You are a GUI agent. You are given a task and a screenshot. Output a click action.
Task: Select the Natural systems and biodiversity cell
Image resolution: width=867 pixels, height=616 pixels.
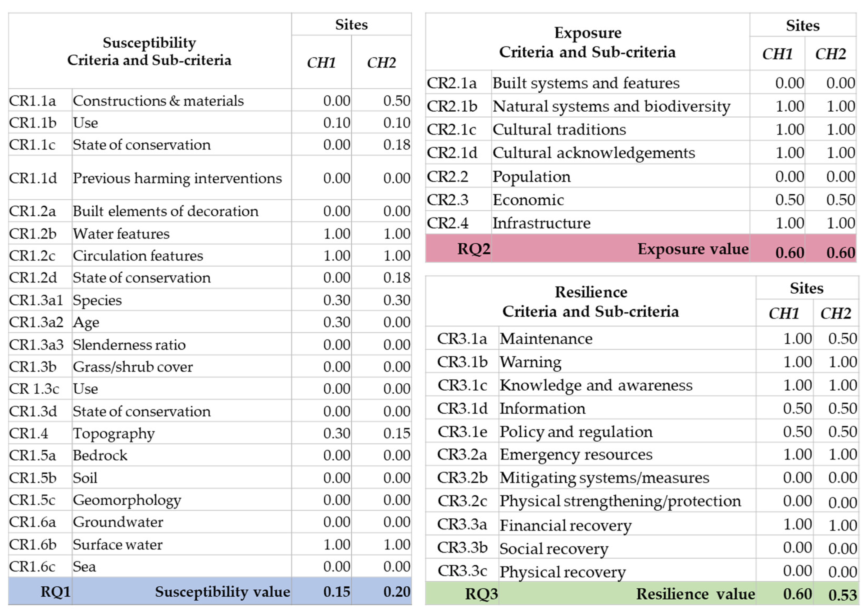(x=611, y=106)
